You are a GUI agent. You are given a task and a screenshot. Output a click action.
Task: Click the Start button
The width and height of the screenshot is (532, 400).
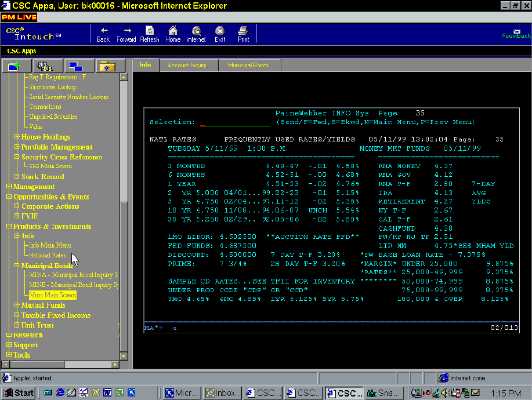pyautogui.click(x=19, y=393)
